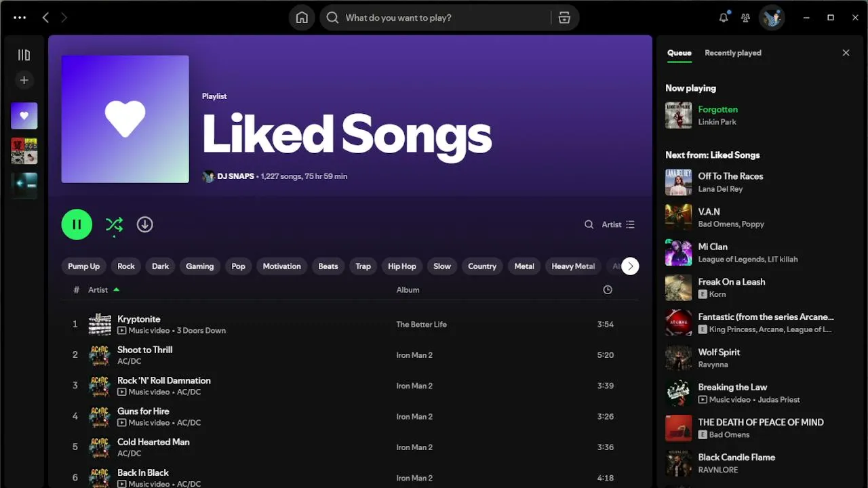This screenshot has width=868, height=488.
Task: Open the third sidebar playlist thumbnail
Action: (24, 186)
